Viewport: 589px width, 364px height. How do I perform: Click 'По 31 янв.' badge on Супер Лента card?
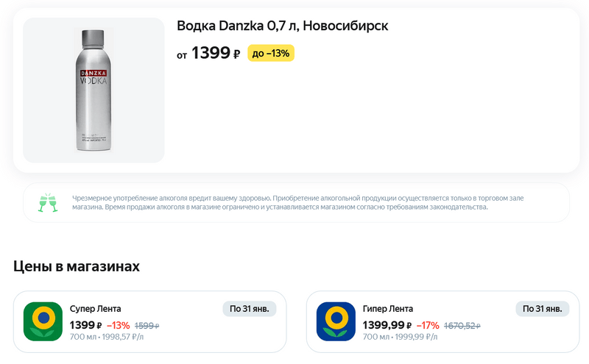coord(249,309)
